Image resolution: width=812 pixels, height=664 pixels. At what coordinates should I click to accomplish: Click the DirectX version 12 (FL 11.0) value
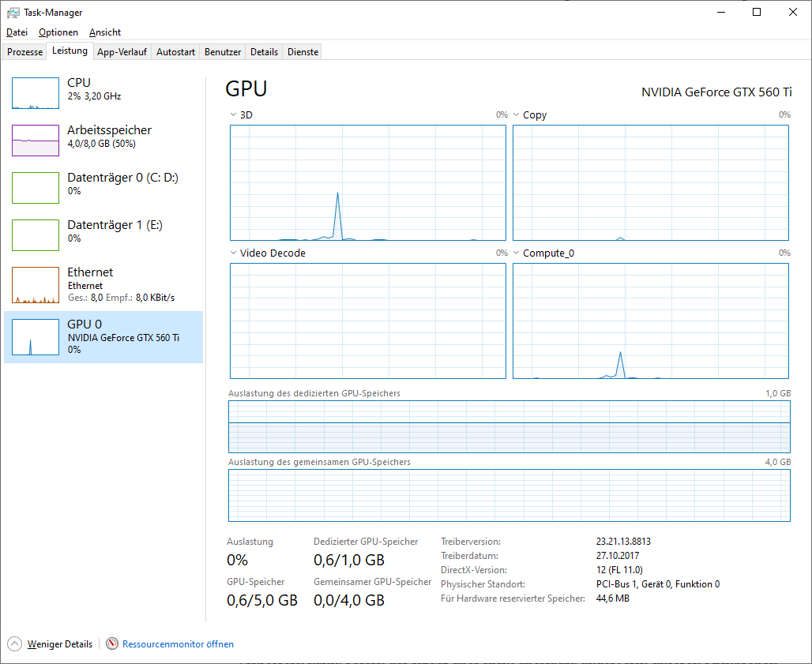pyautogui.click(x=619, y=570)
